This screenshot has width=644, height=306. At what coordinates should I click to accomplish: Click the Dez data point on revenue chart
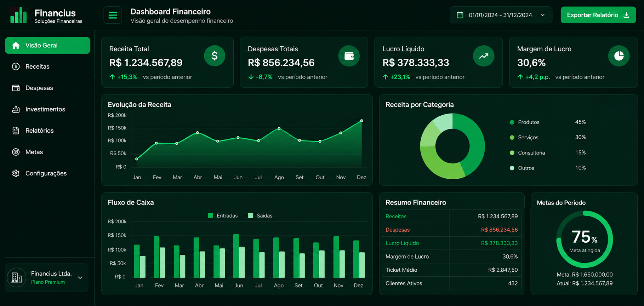tap(361, 121)
